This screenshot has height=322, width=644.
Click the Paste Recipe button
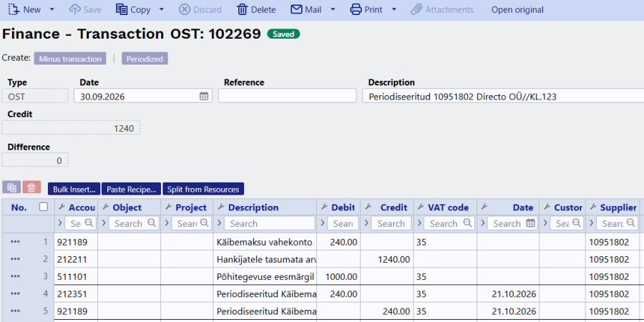(132, 190)
